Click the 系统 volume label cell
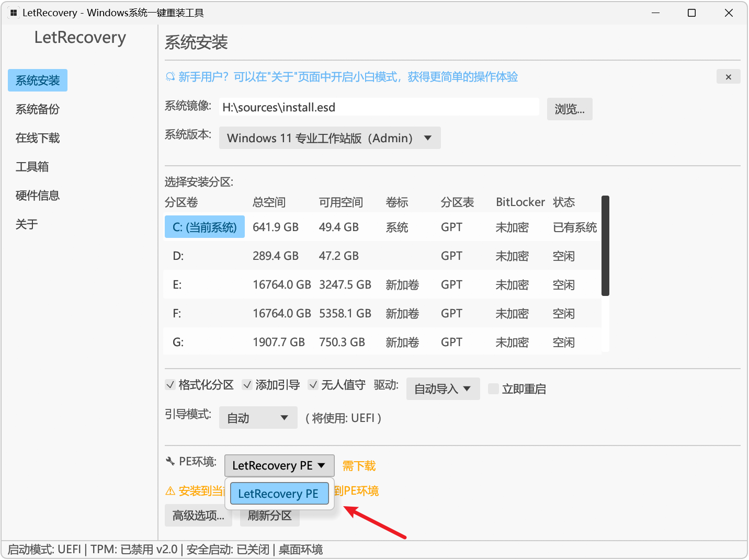Viewport: 749px width, 560px height. pos(397,227)
